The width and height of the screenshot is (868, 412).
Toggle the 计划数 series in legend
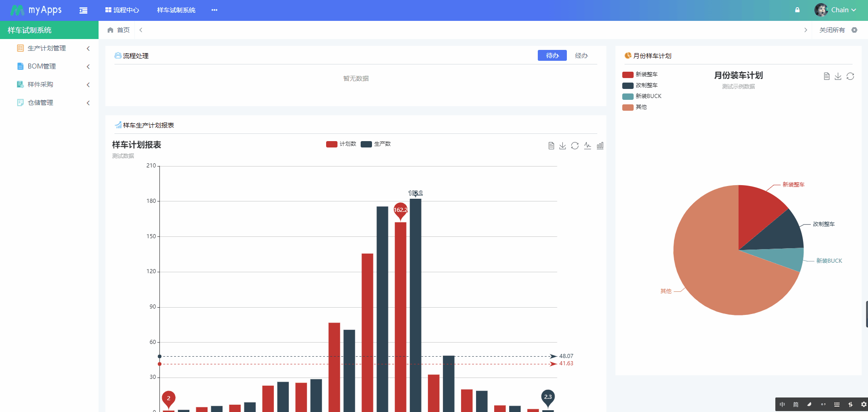(x=341, y=144)
